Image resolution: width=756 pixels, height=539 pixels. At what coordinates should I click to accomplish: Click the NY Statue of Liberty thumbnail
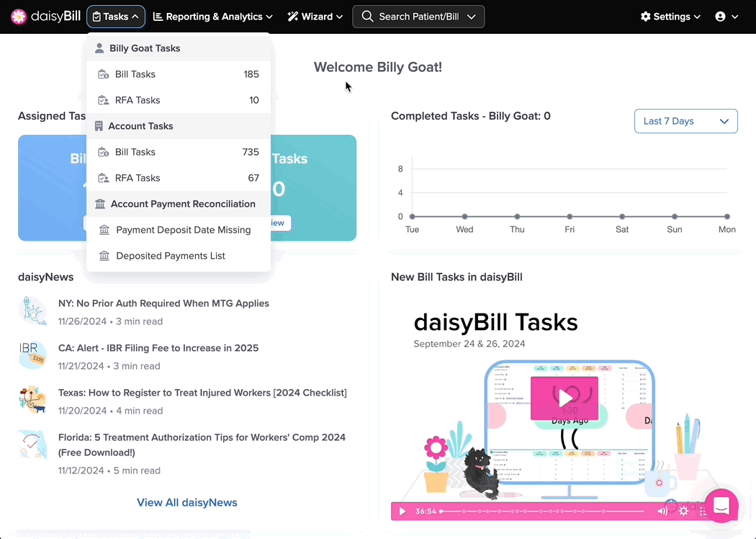click(33, 311)
